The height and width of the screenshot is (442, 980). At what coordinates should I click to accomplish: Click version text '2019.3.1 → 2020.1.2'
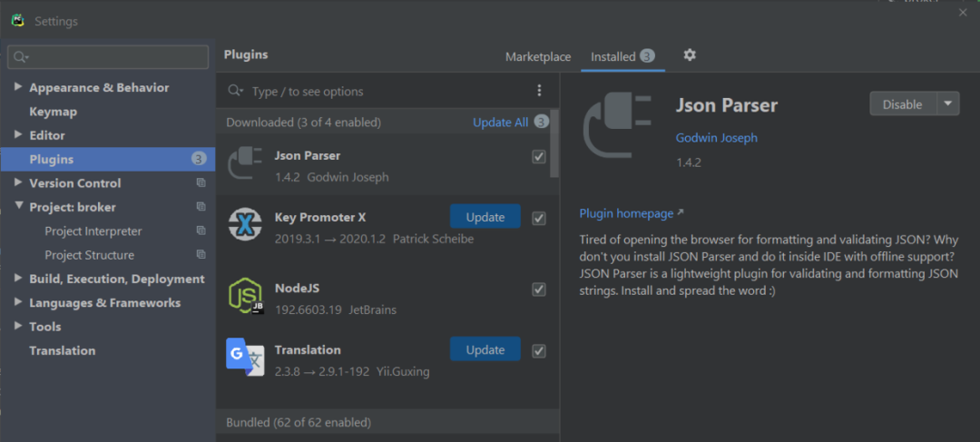pos(330,239)
